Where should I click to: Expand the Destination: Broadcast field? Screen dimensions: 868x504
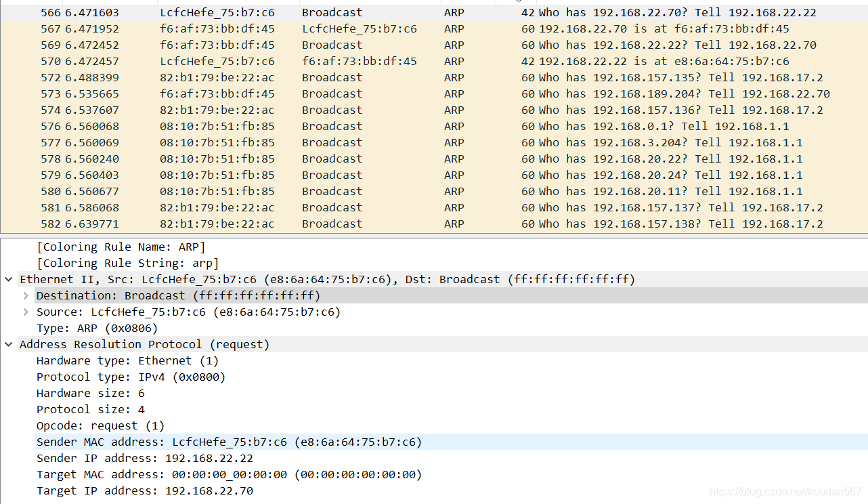(26, 295)
